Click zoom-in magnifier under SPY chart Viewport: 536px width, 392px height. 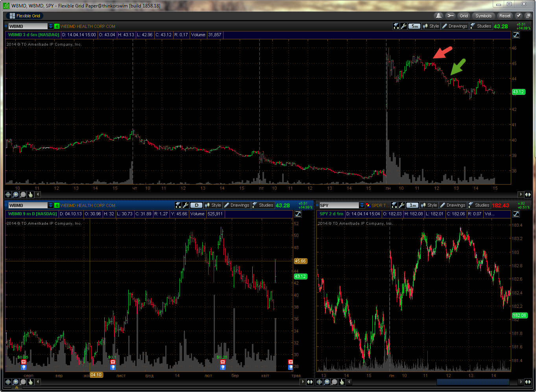tap(327, 382)
